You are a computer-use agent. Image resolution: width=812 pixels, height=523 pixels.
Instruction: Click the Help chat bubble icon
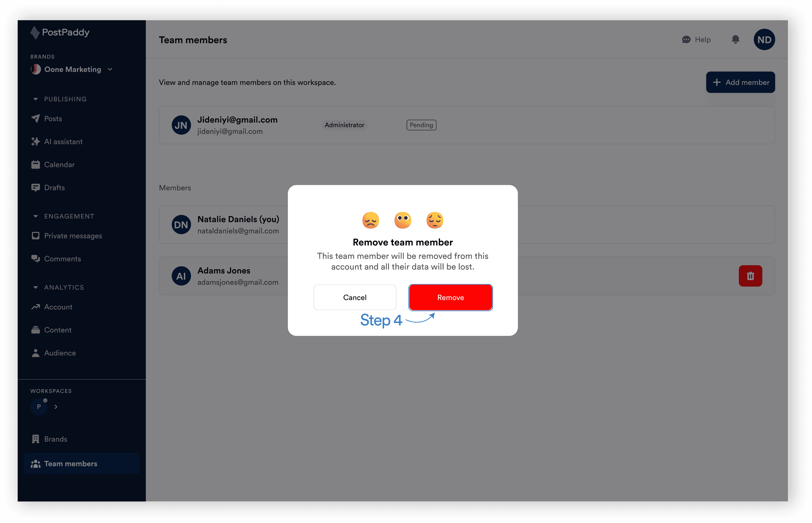point(686,40)
